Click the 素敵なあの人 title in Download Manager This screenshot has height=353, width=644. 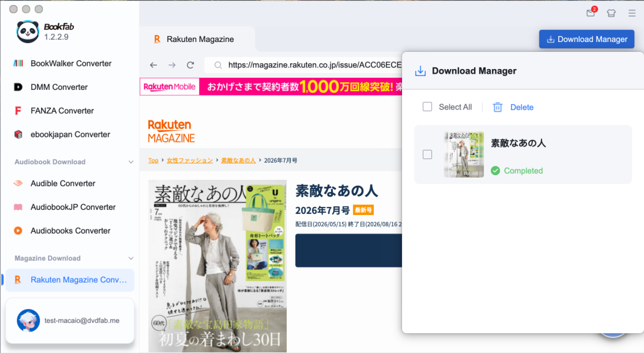(x=518, y=143)
